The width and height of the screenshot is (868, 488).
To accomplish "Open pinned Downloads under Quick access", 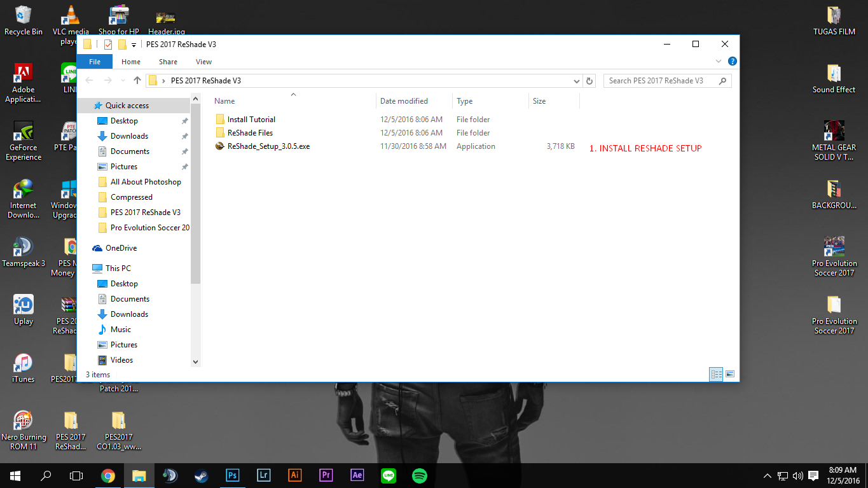I will coord(129,136).
